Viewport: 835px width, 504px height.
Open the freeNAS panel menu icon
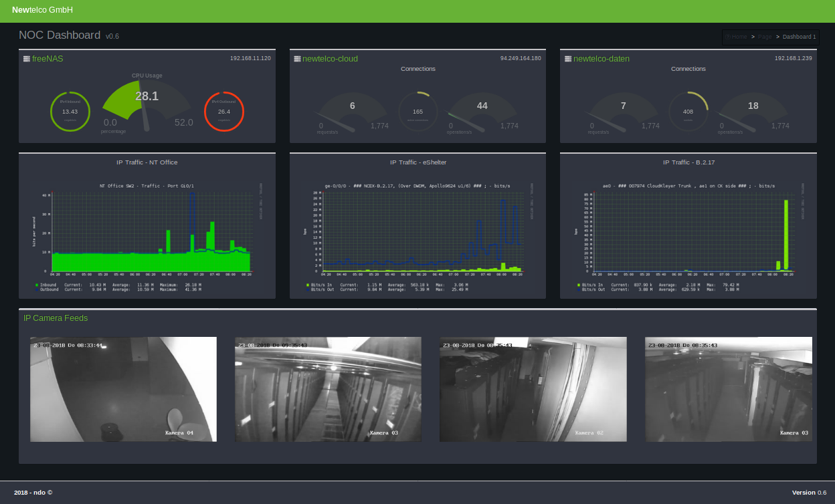27,58
